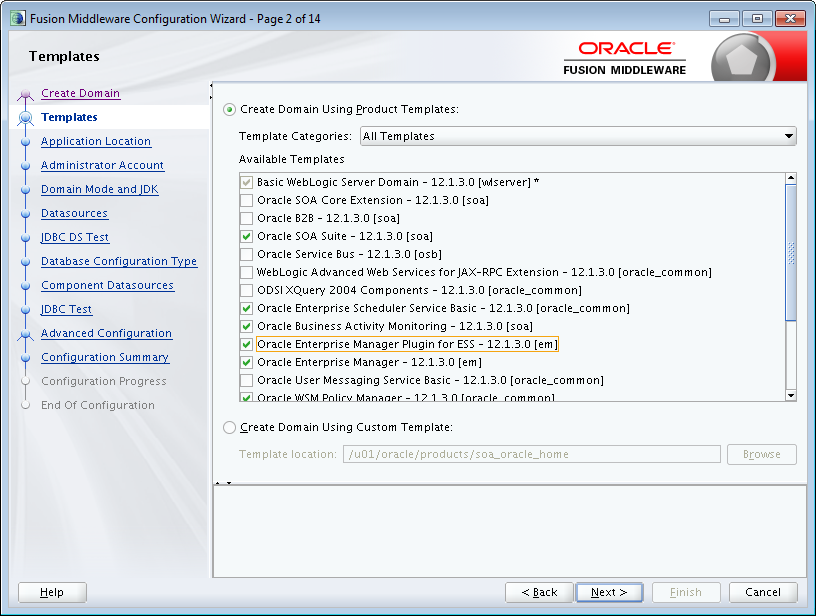Click the Browse button for template location

pyautogui.click(x=761, y=454)
